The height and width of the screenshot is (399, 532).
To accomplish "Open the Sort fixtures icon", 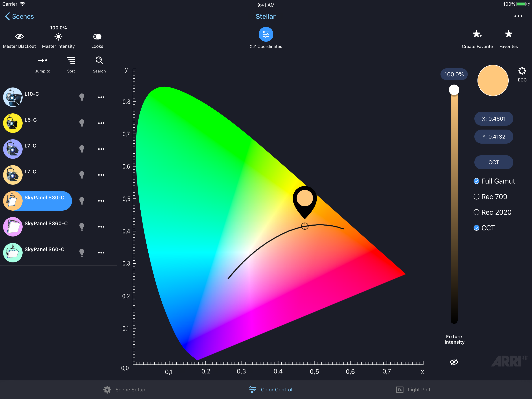I will tap(71, 60).
